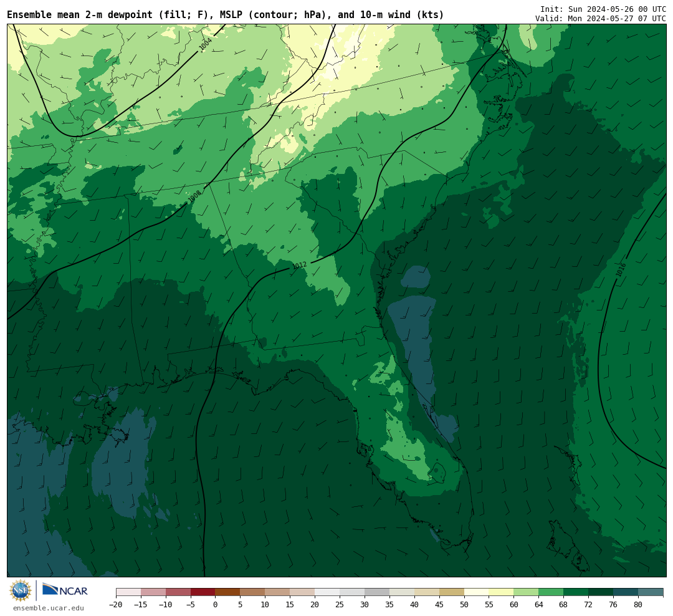This screenshot has height=616, width=673.
Task: Click the 0 colorbar tick label
Action: [x=216, y=605]
